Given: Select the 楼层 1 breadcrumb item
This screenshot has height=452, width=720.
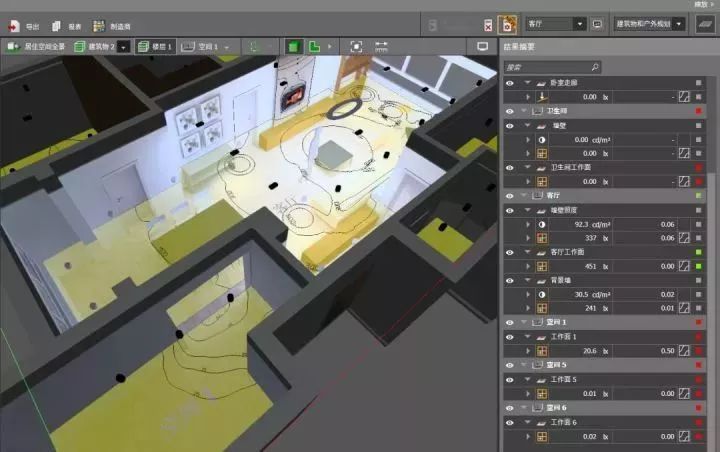Looking at the screenshot, I should [x=155, y=46].
